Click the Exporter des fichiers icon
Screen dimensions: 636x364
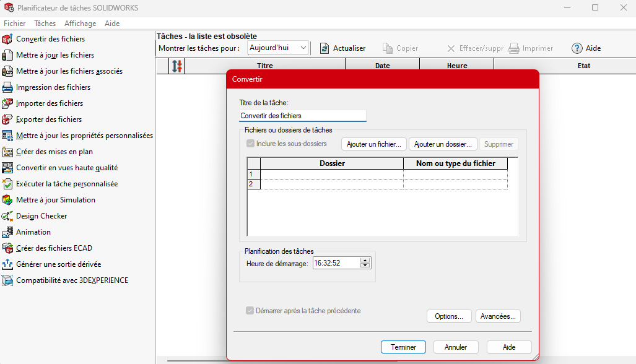(x=7, y=119)
